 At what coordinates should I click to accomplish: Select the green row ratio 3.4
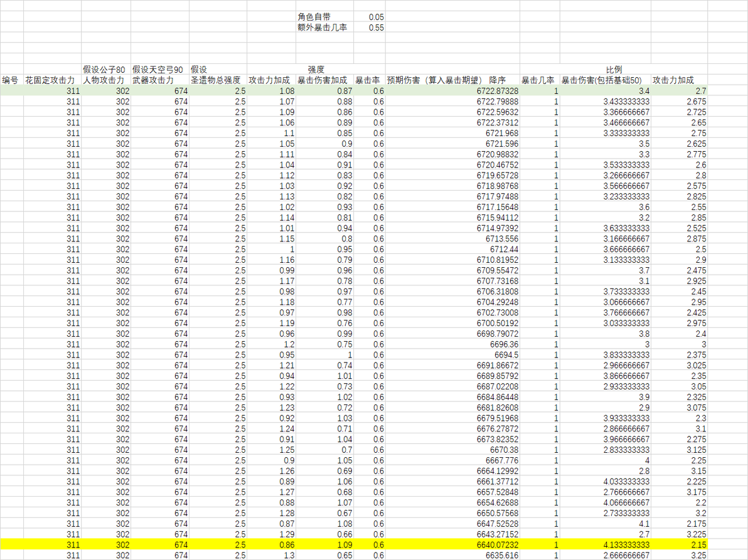click(606, 91)
